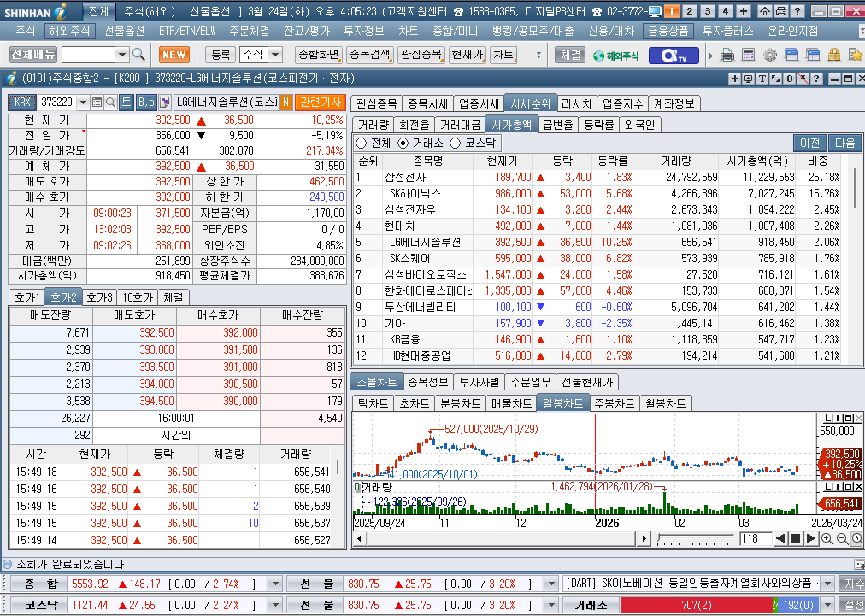This screenshot has height=616, width=865.
Task: Expand the 코스닥 index ticker dropdown
Action: click(275, 605)
